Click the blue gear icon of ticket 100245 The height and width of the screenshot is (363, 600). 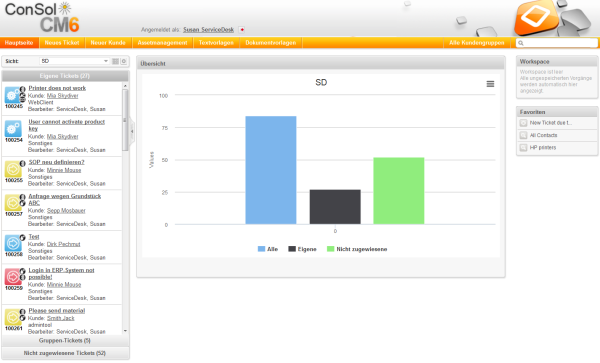click(13, 95)
